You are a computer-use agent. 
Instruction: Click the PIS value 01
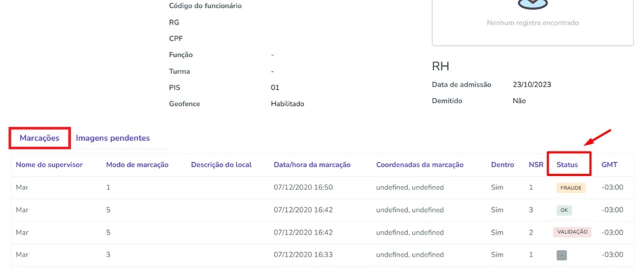tap(275, 87)
